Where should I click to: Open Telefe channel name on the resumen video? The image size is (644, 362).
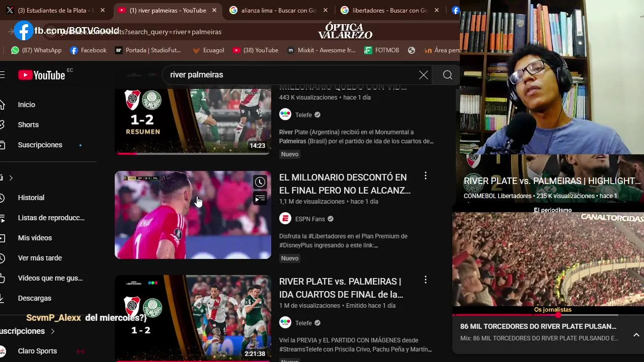303,115
